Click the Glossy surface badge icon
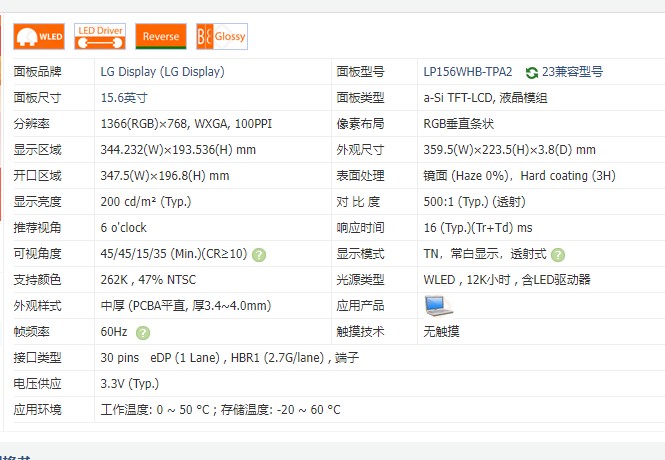The image size is (665, 460). pos(222,36)
